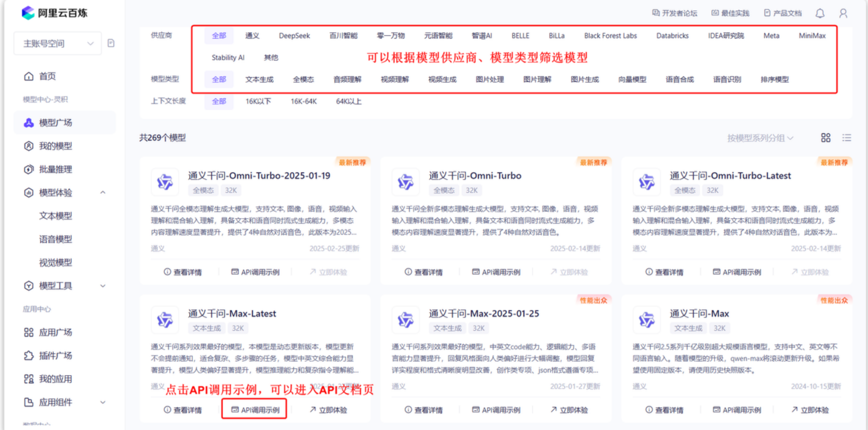Image resolution: width=868 pixels, height=430 pixels.
Task: Open 开发者论坛 in the top bar
Action: click(674, 13)
